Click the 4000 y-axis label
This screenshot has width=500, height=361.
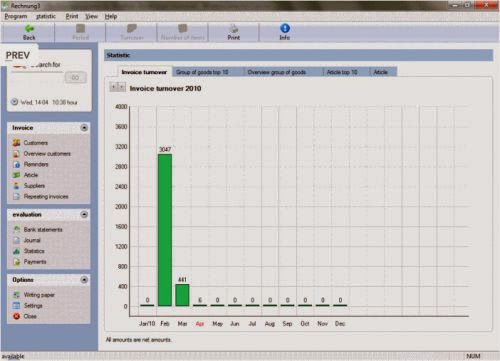click(x=121, y=107)
